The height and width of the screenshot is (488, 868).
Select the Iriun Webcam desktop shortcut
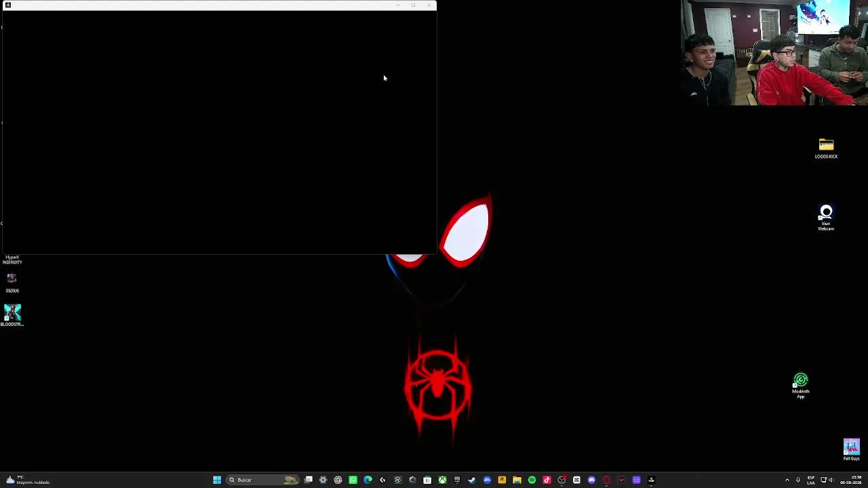tap(826, 218)
